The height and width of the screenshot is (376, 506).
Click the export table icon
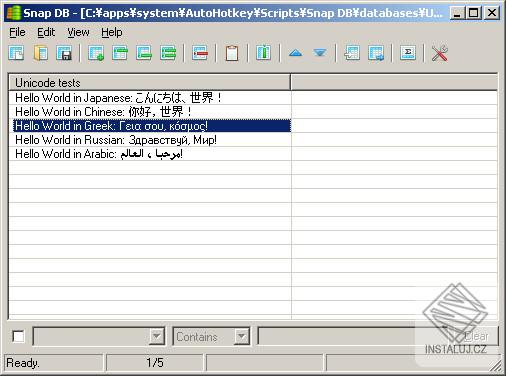click(376, 53)
